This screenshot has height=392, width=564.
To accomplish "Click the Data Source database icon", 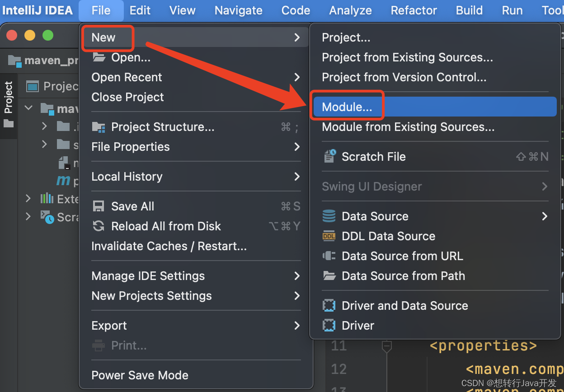I will click(x=329, y=216).
